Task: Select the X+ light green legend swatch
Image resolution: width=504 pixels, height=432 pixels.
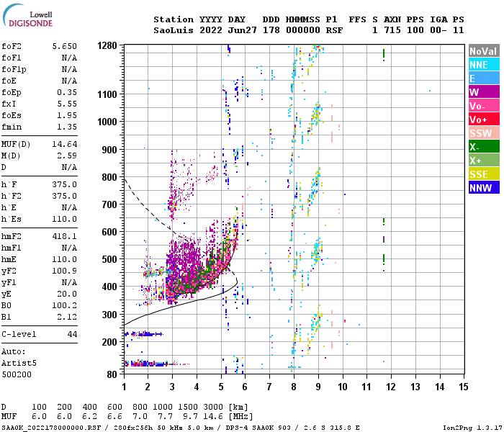Action: tap(484, 161)
